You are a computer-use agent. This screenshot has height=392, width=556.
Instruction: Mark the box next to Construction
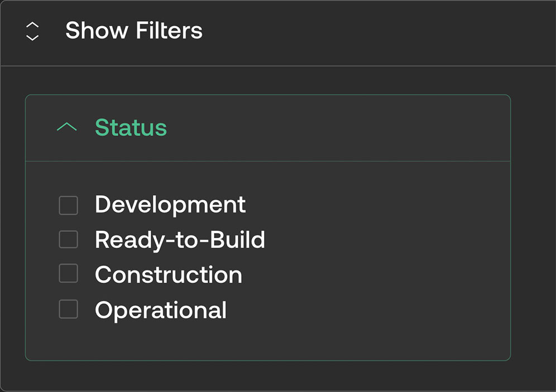(68, 274)
